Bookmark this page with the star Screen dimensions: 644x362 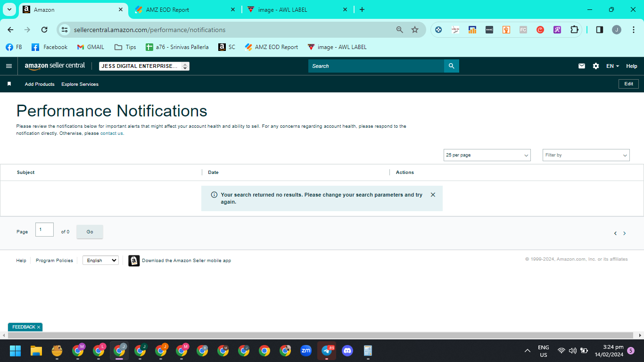(415, 30)
